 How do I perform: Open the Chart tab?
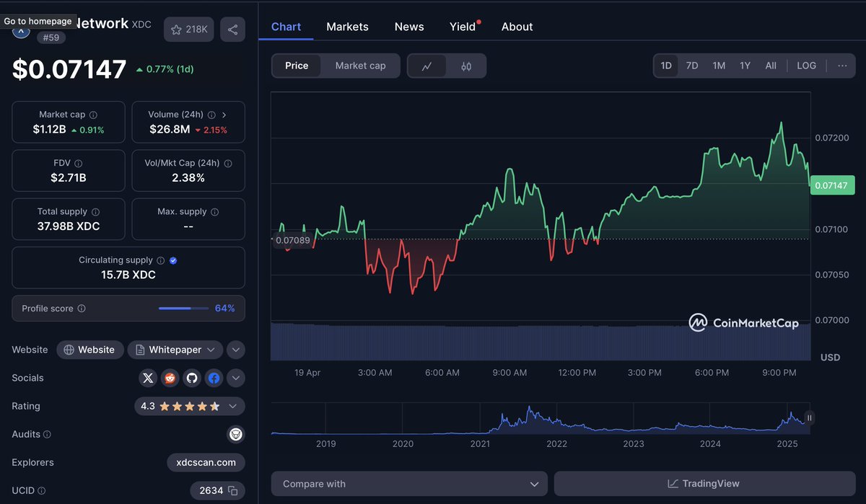286,27
